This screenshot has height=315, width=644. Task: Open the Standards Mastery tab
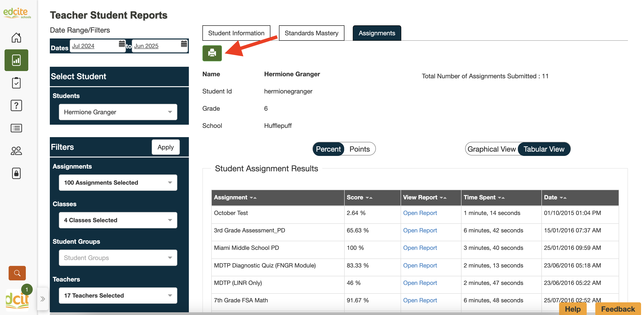[311, 33]
